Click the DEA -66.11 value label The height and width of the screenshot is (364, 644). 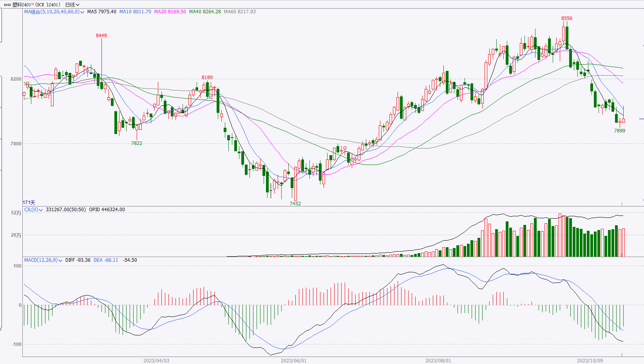106,260
